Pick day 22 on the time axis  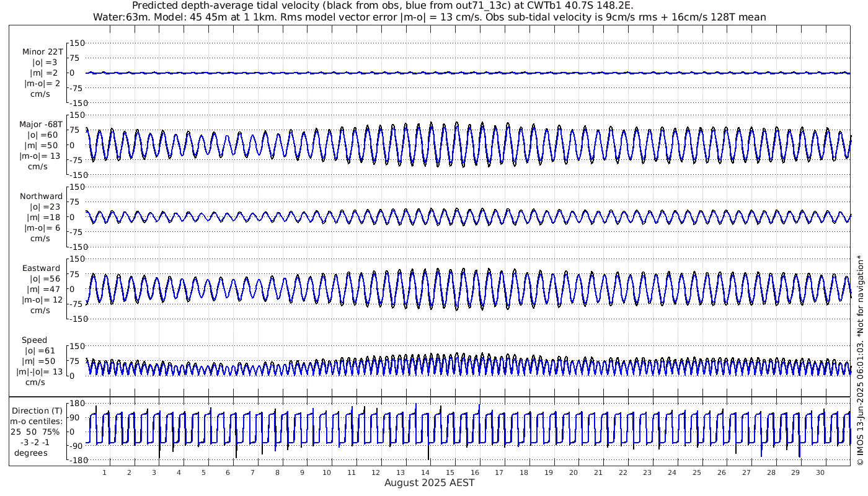(x=623, y=472)
